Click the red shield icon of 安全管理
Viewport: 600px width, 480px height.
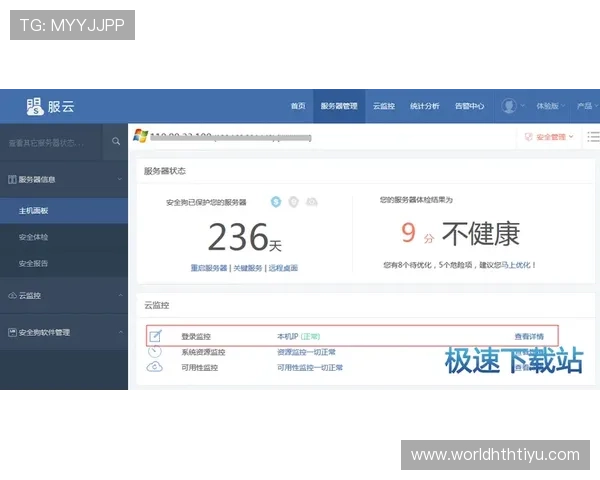529,137
